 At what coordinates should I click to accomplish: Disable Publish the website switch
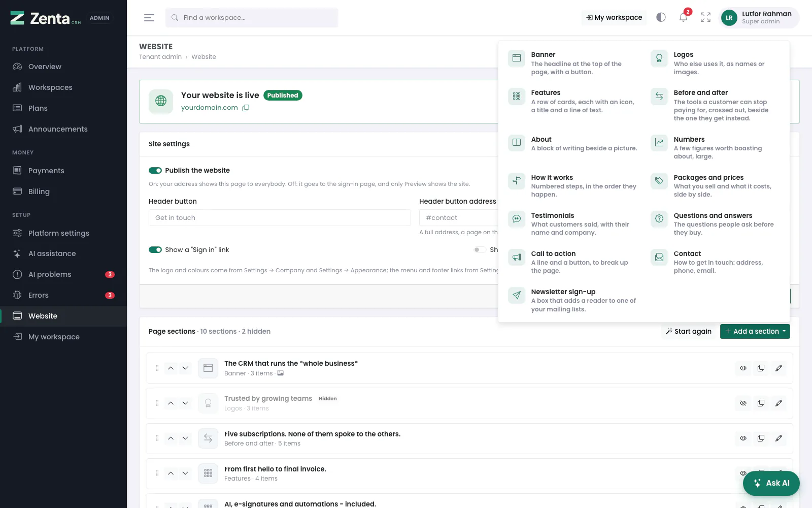pos(155,171)
